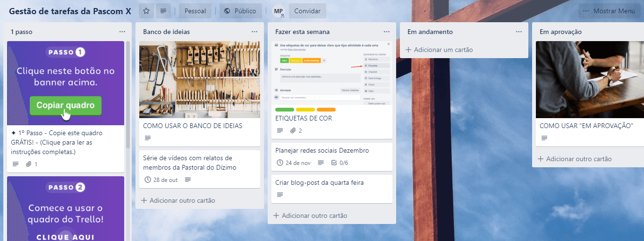
Task: Open the Em aprovação meeting photo cover
Action: click(x=590, y=79)
